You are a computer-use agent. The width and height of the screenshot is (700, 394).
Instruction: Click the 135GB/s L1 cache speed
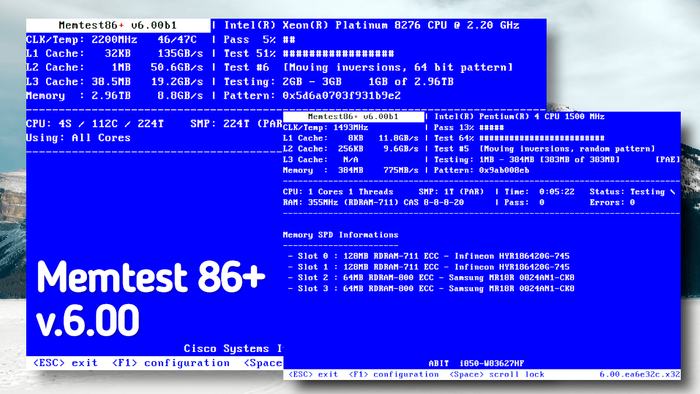pos(180,54)
